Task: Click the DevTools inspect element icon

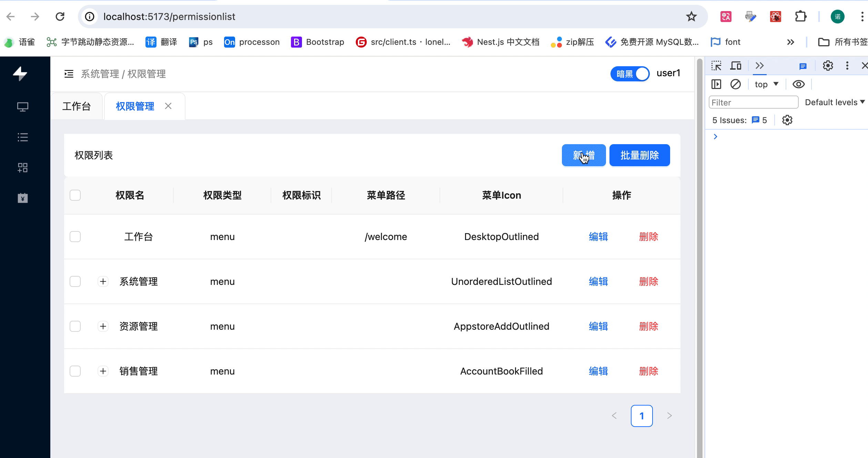Action: (x=716, y=66)
